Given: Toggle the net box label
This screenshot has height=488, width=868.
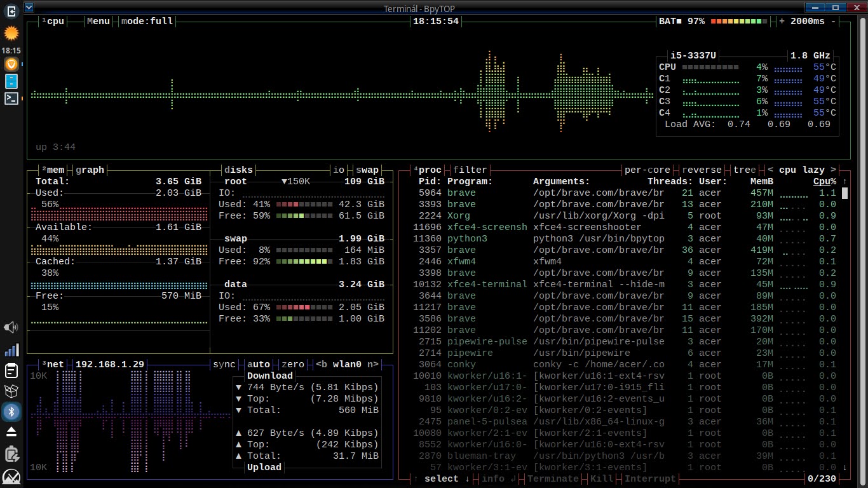Looking at the screenshot, I should pos(53,364).
